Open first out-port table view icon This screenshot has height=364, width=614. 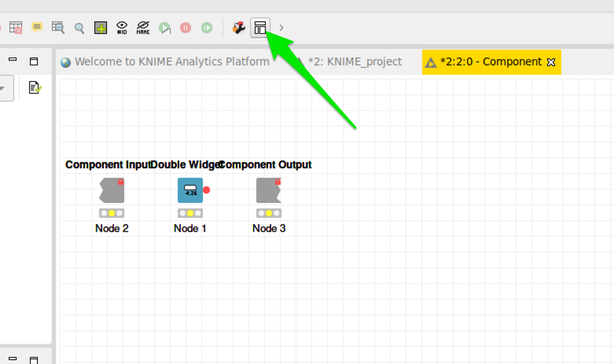pyautogui.click(x=58, y=28)
